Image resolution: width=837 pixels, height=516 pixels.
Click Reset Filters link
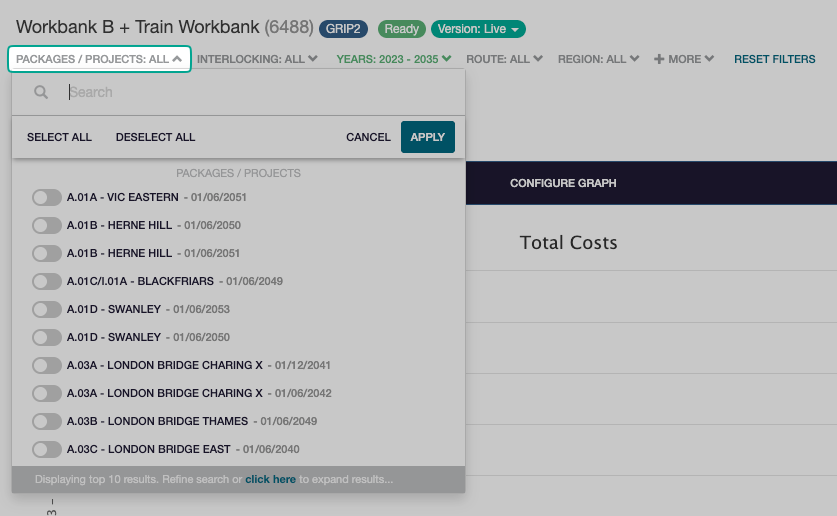774,60
